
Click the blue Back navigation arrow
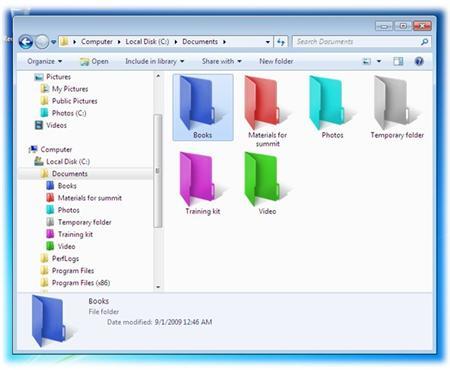[26, 42]
